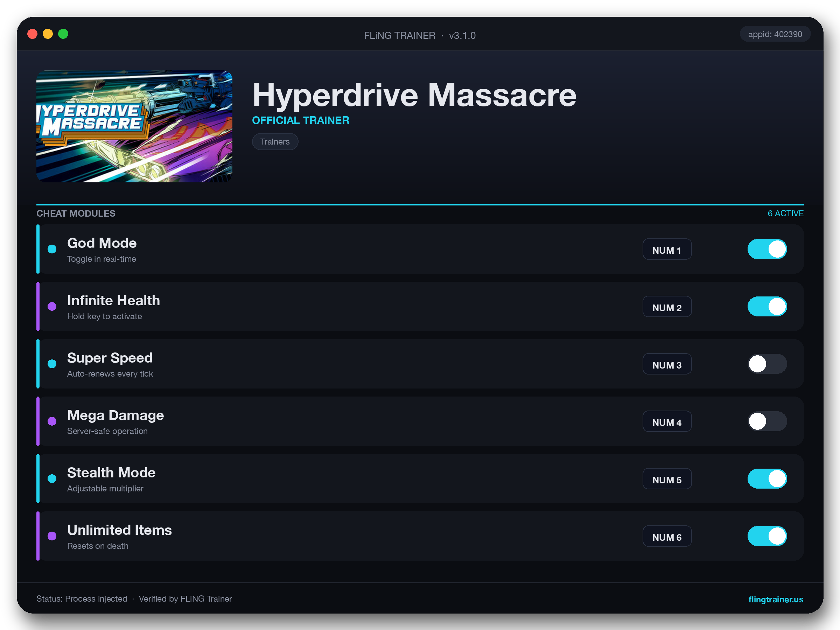The image size is (840, 630).
Task: Click the OFFICIAL TRAINER subtitle
Action: click(301, 120)
